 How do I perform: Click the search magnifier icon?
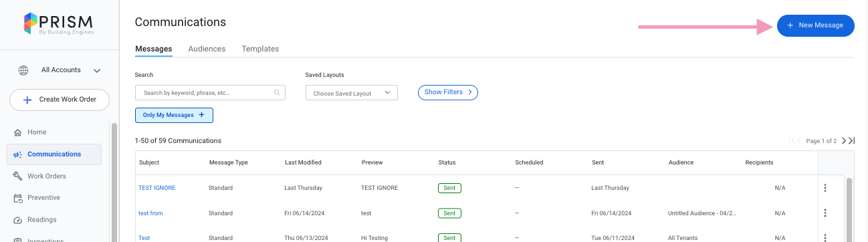coord(277,93)
